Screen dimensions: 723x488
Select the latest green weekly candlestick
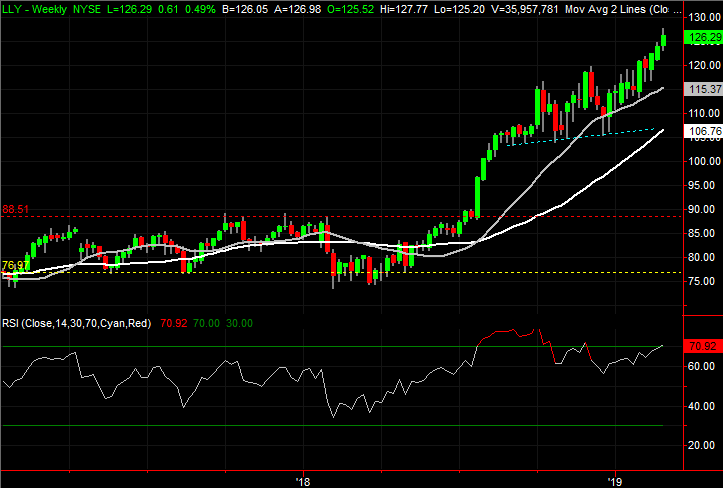pyautogui.click(x=664, y=40)
